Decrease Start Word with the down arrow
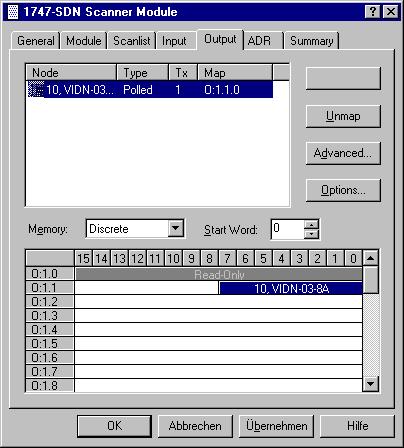This screenshot has width=404, height=448. pos(312,234)
